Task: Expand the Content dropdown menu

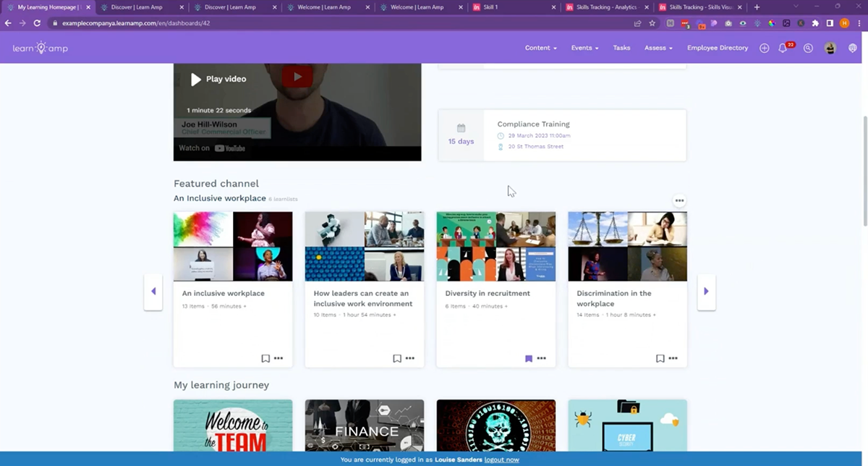Action: (540, 48)
